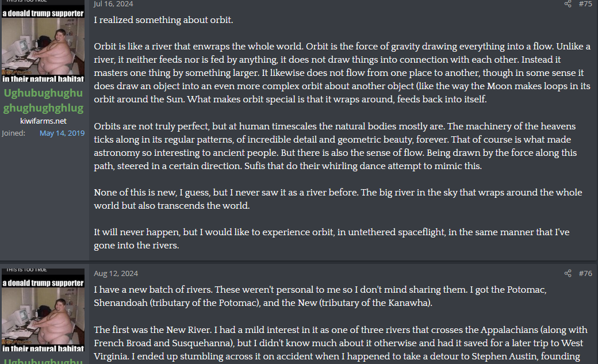The width and height of the screenshot is (598, 364).
Task: Open the green username under post #75's avatar
Action: pos(43,101)
